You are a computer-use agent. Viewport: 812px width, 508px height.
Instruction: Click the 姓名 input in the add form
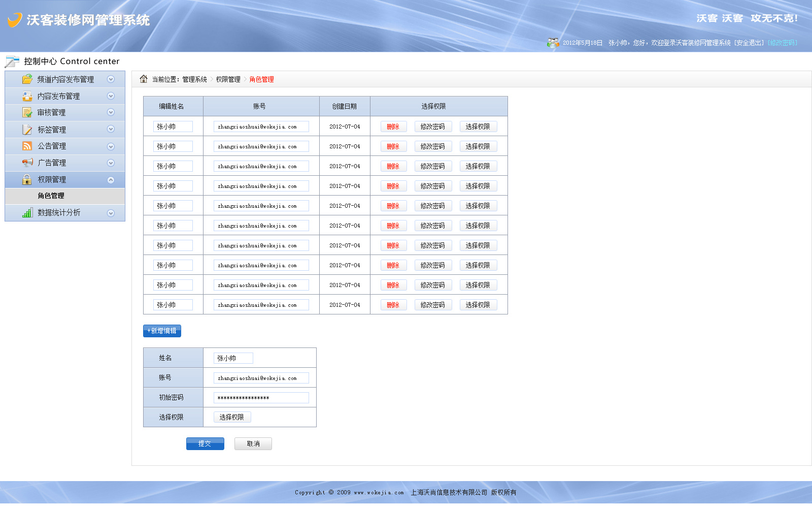[x=233, y=358]
